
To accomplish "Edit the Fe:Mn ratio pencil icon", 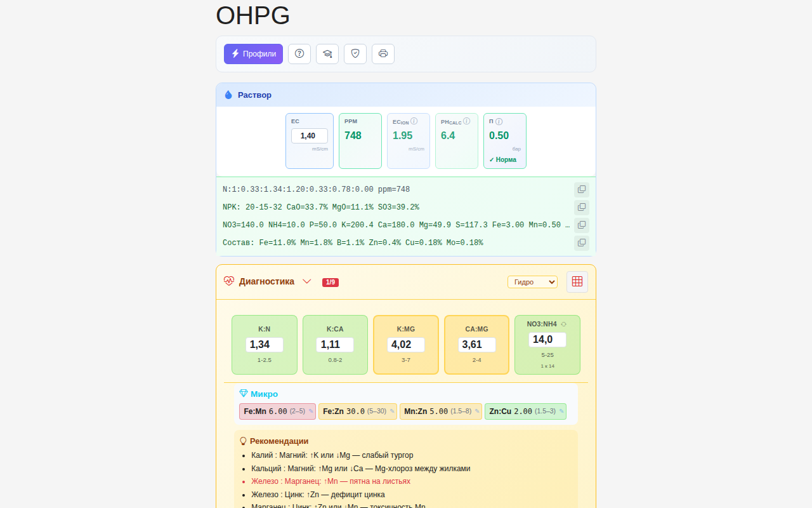I will (x=311, y=411).
